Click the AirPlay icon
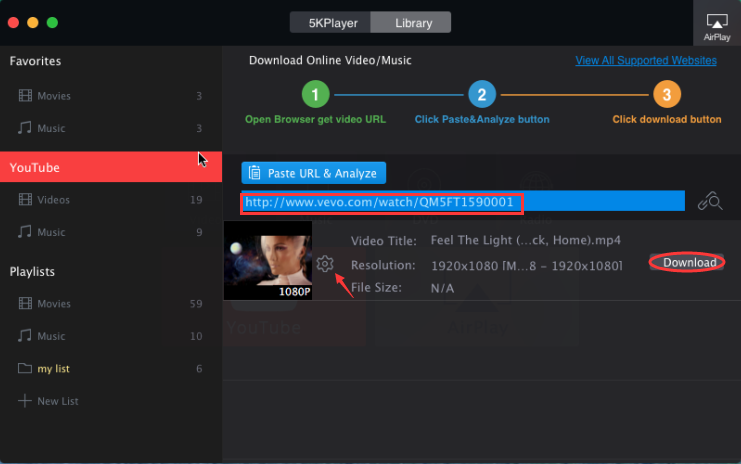This screenshot has width=741, height=464. (x=717, y=21)
